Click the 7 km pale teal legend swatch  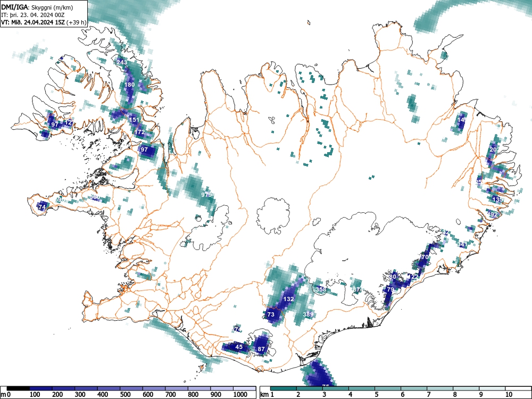[x=440, y=388]
